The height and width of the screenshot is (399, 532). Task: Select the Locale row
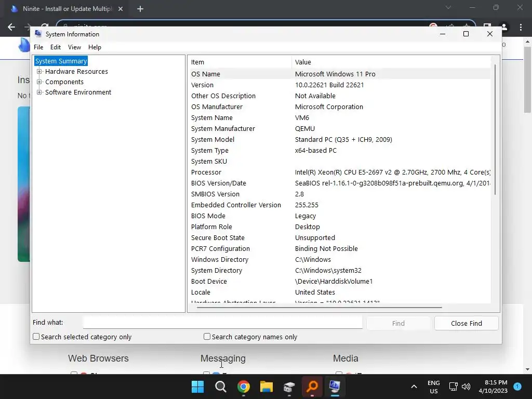340,292
